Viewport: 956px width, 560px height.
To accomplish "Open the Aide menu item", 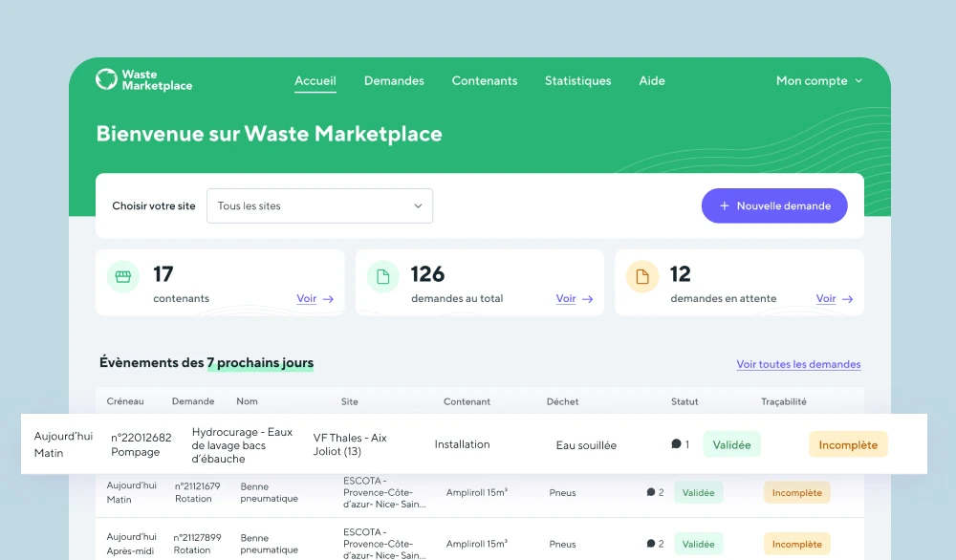I will pos(652,80).
